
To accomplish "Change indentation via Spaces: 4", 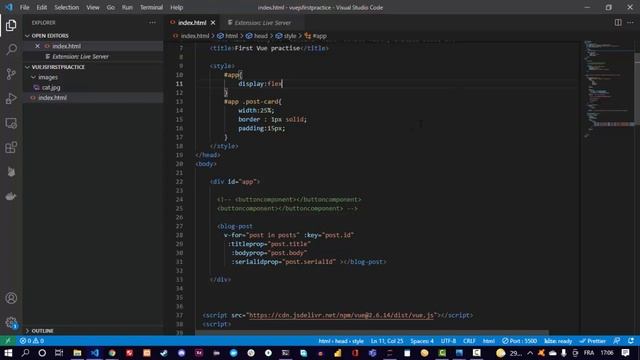I will [x=422, y=341].
